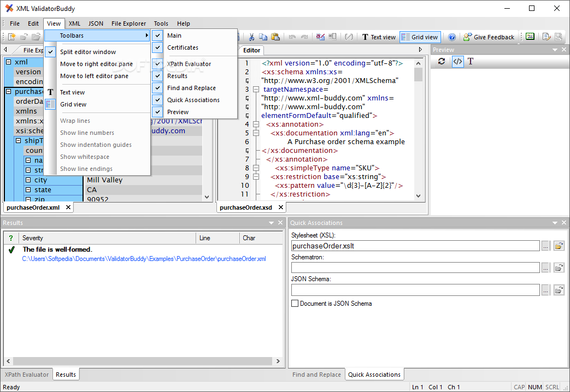This screenshot has width=570, height=392.
Task: Switch to XPath Evaluator tab
Action: coord(27,375)
